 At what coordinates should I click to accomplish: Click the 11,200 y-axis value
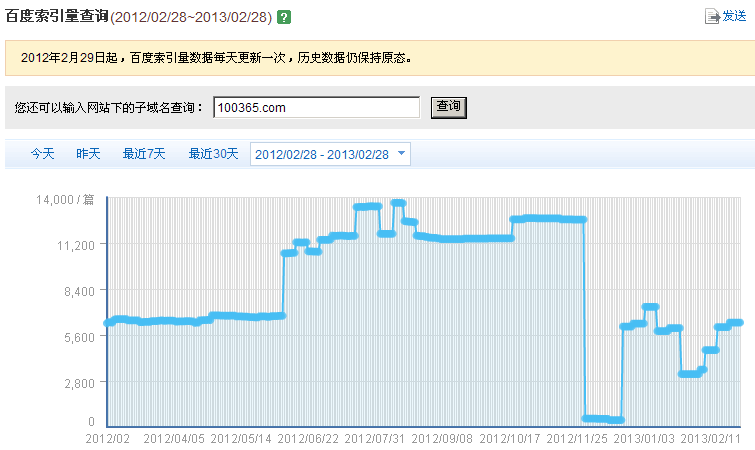(76, 245)
